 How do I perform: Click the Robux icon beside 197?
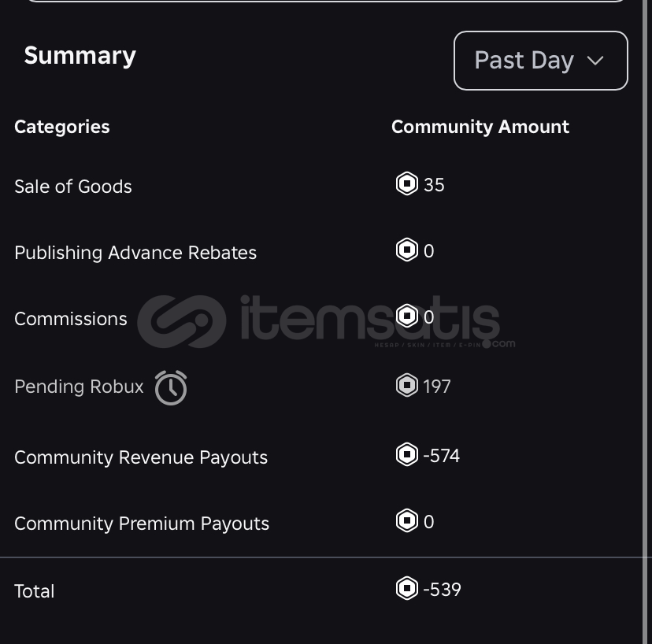tap(406, 385)
